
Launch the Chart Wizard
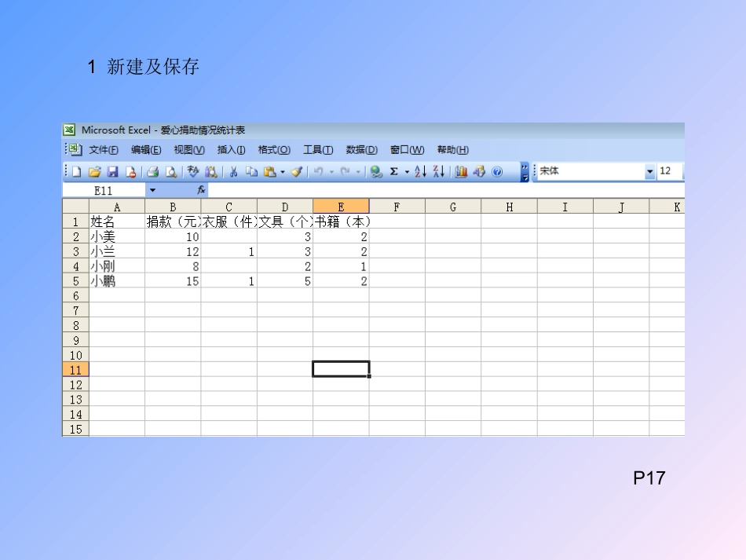pyautogui.click(x=461, y=172)
